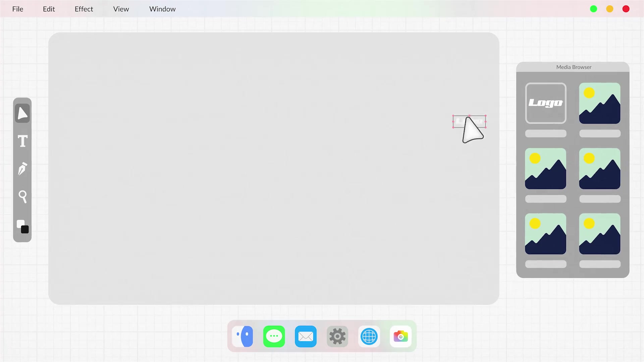
Task: Select landscape image top-right in Media Browser
Action: coord(600,103)
